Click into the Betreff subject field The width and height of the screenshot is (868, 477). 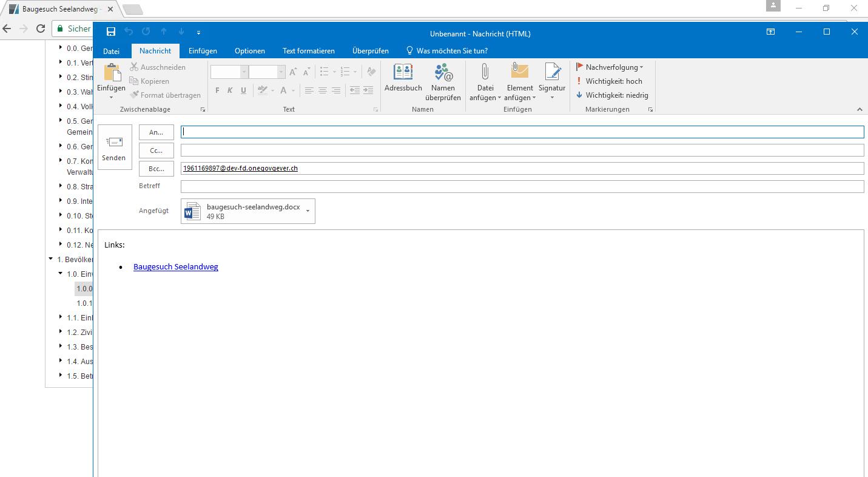click(522, 186)
